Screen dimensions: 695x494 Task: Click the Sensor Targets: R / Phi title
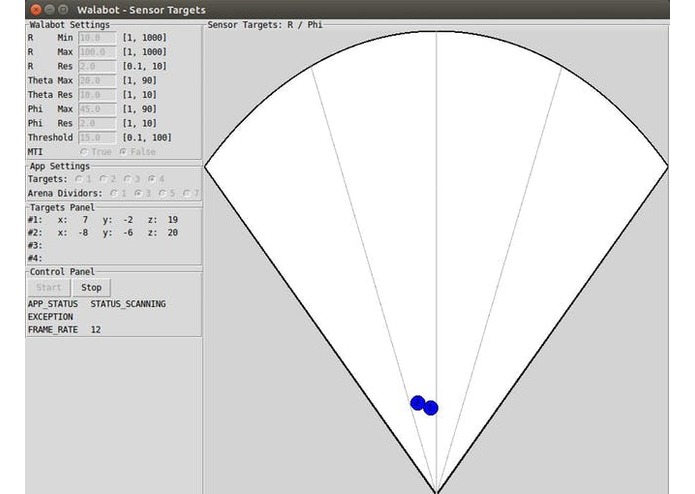265,25
